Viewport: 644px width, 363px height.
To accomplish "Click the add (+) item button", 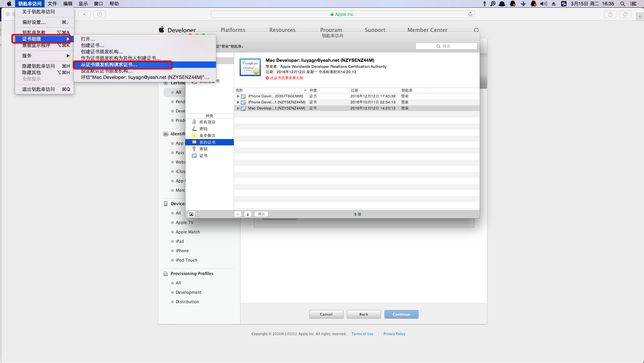I will tap(238, 214).
